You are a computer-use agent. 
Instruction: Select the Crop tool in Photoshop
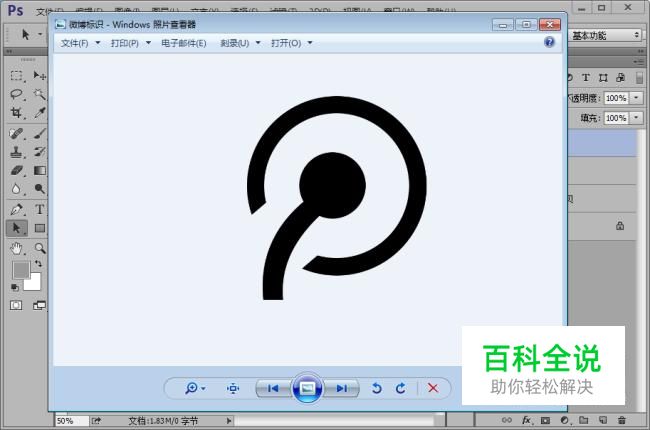tap(16, 112)
